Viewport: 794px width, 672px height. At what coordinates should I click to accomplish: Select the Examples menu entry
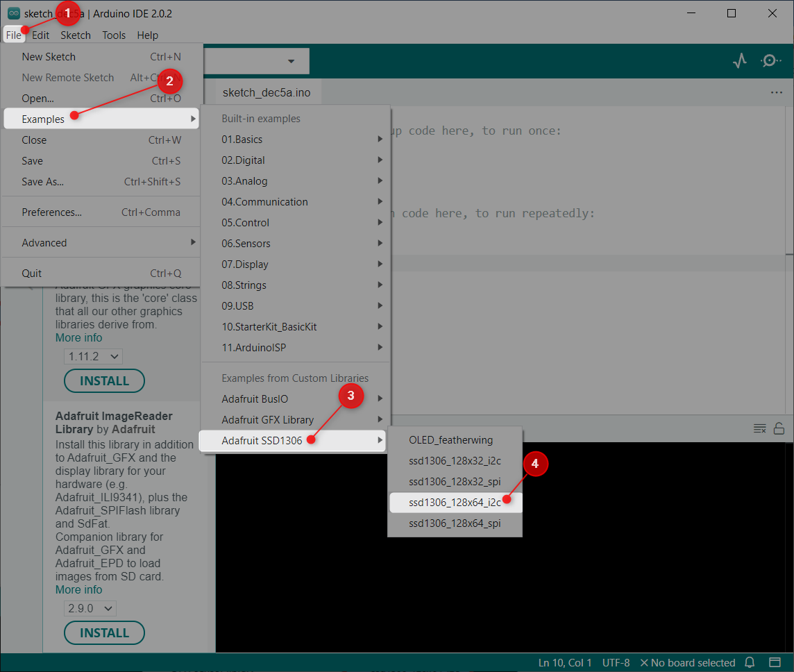[x=101, y=119]
